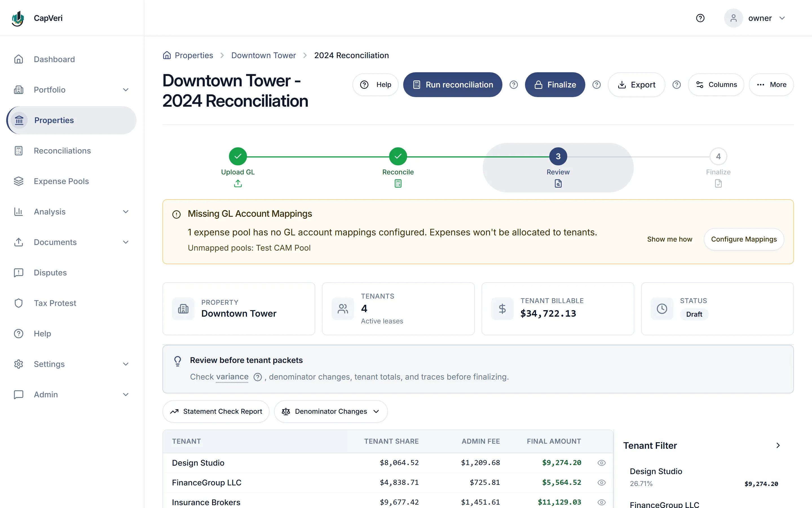This screenshot has width=812, height=508.
Task: Select step 4 Finalize in progress tracker
Action: click(718, 156)
